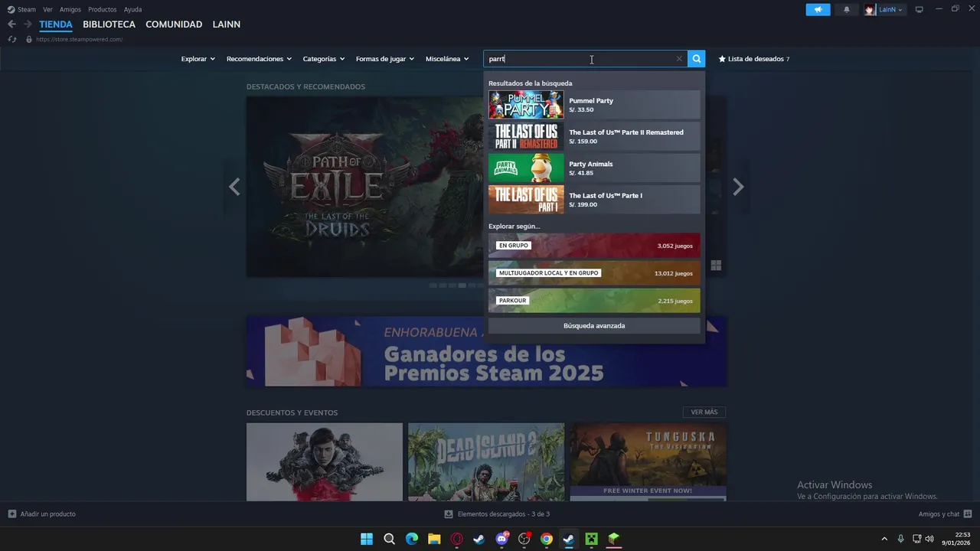Click the blue search magnifier button

tap(696, 59)
